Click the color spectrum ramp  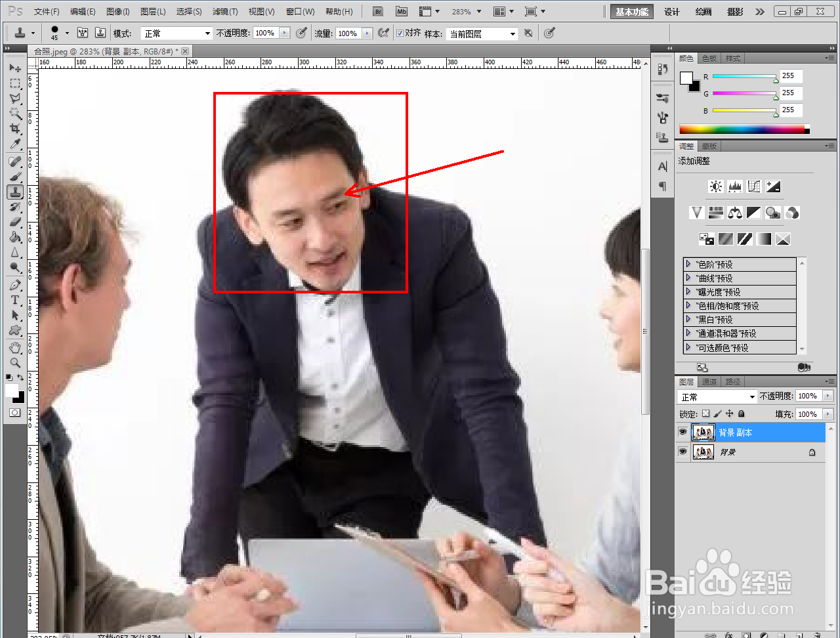coord(744,129)
